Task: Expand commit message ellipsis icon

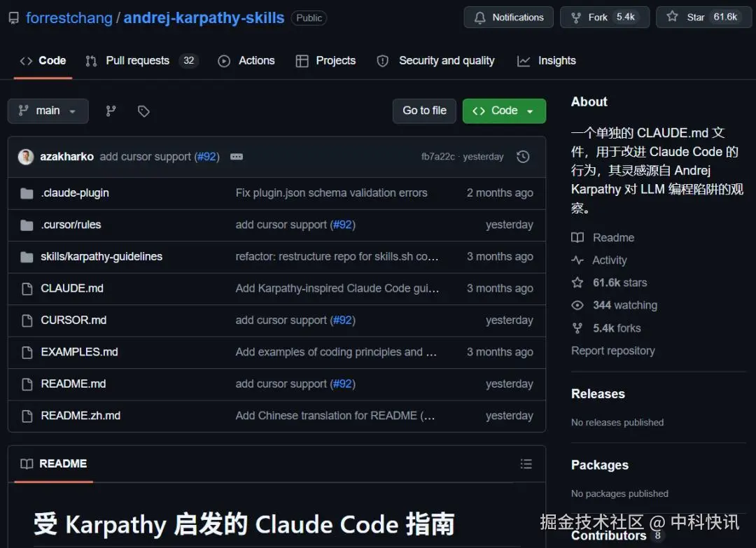Action: pyautogui.click(x=237, y=157)
